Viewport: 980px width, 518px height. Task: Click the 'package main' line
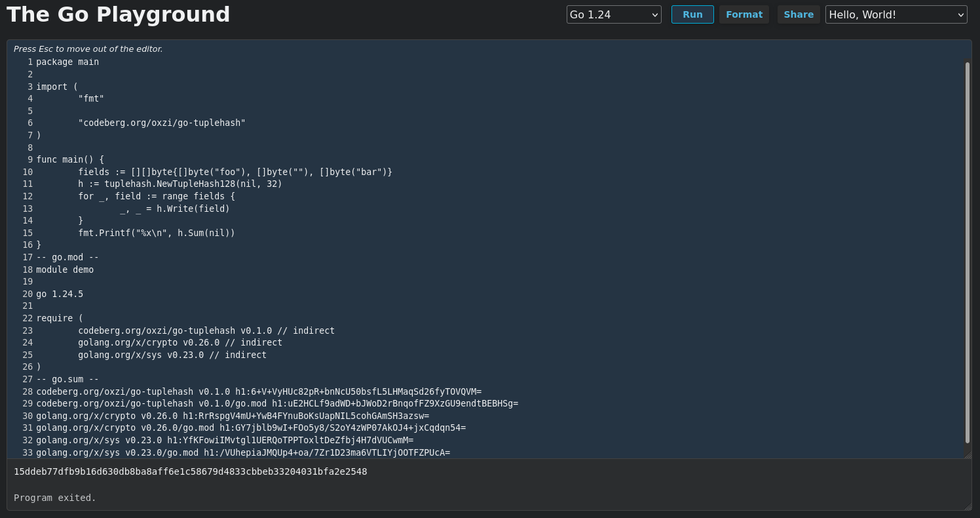coord(67,62)
